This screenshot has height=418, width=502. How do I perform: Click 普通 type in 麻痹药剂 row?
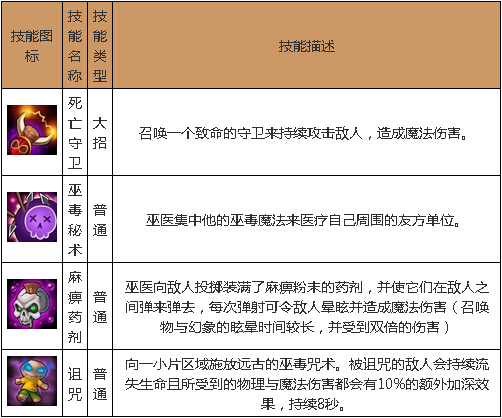(x=100, y=307)
